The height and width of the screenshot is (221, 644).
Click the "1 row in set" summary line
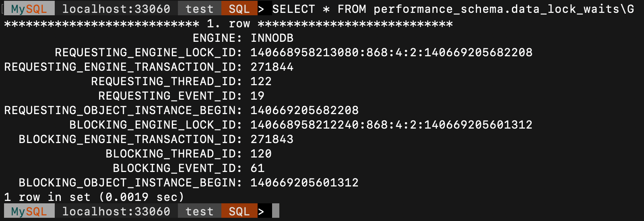click(x=94, y=197)
